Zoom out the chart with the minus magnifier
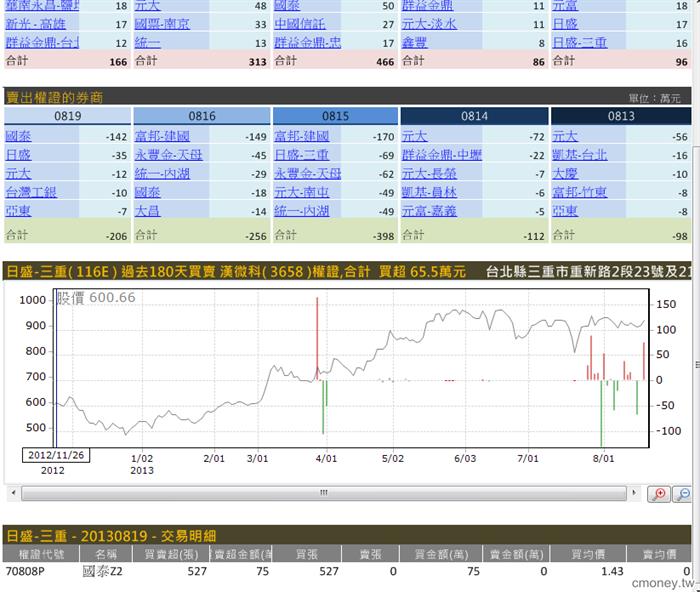 click(683, 494)
